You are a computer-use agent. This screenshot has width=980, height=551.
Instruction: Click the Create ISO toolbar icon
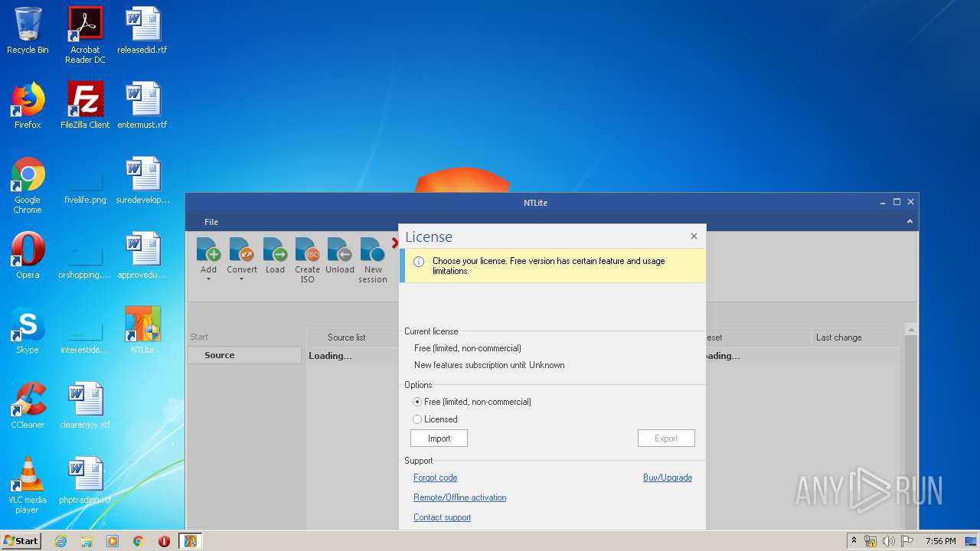coord(307,250)
